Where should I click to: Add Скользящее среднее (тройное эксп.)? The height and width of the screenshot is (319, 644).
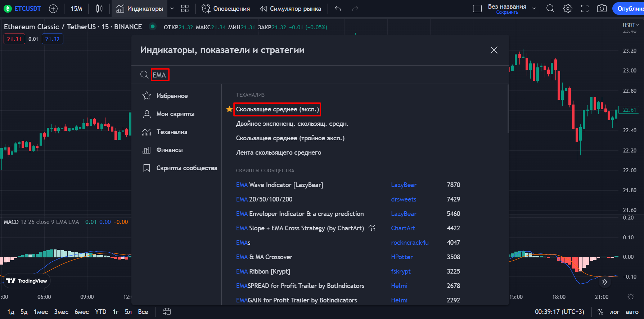click(x=290, y=138)
